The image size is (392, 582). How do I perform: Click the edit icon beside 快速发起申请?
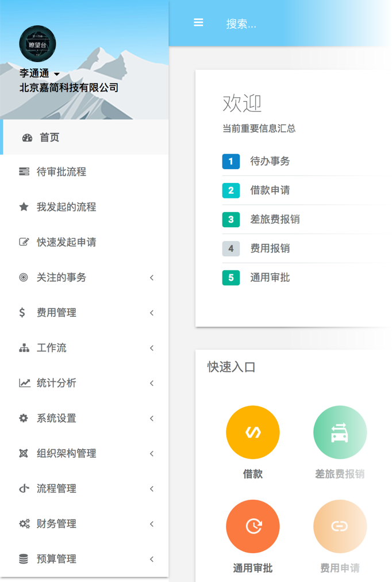click(x=24, y=242)
